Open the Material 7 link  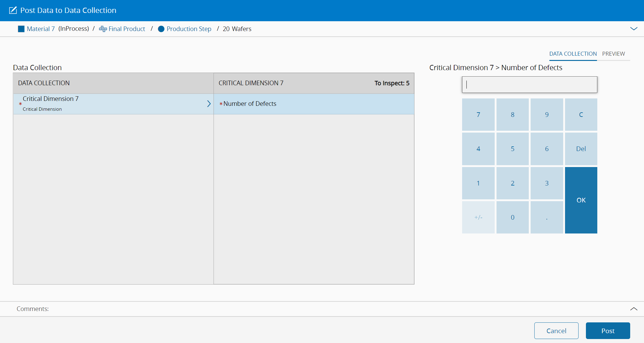[x=41, y=29]
